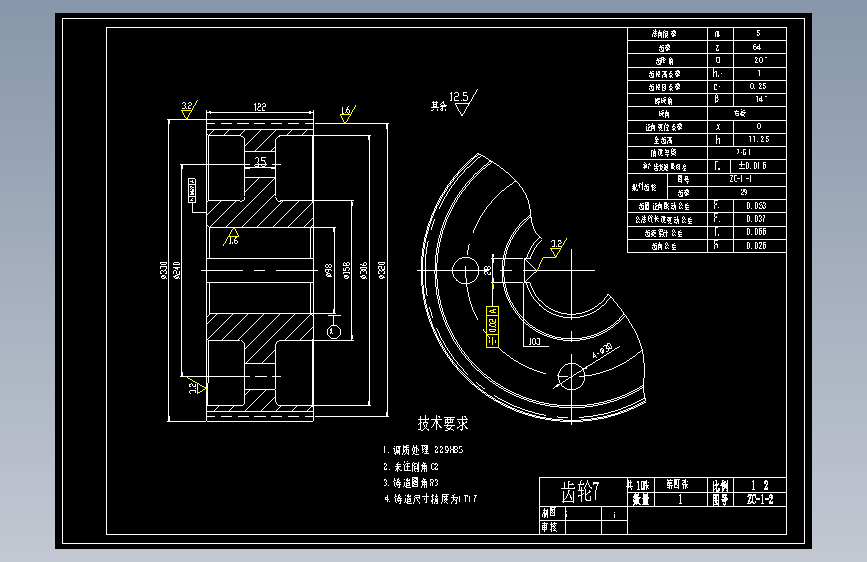867x562 pixels.
Task: Select the yellow 0.02 A tolerance frame
Action: 492,327
